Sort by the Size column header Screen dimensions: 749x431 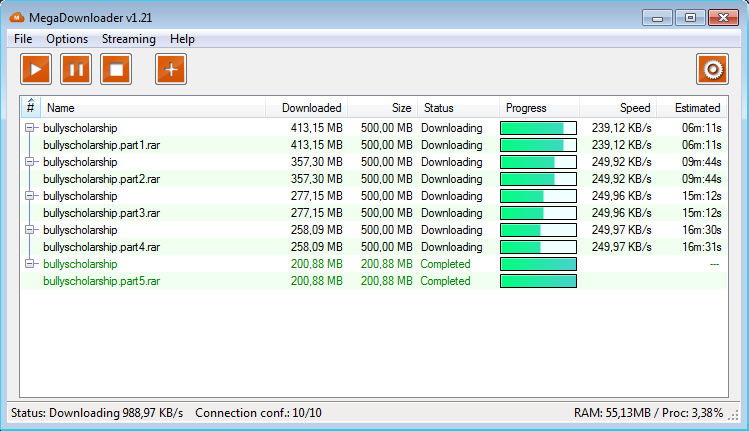click(x=383, y=108)
